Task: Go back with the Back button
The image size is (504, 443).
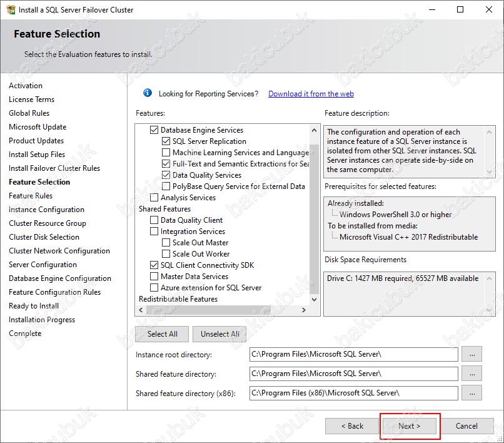Action: (x=352, y=426)
